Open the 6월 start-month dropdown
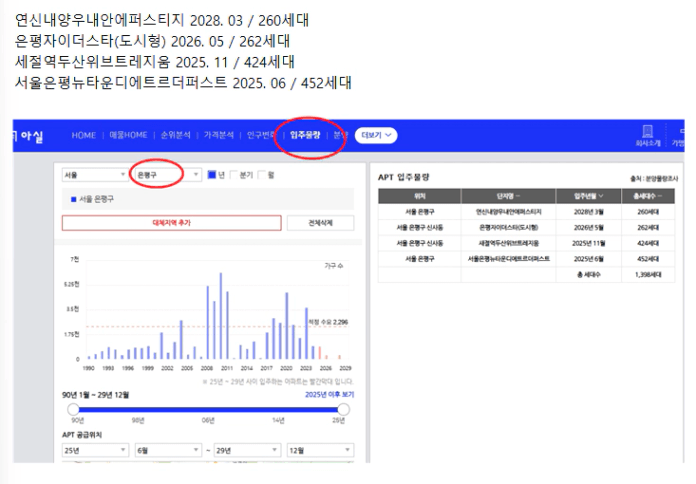 click(x=168, y=450)
